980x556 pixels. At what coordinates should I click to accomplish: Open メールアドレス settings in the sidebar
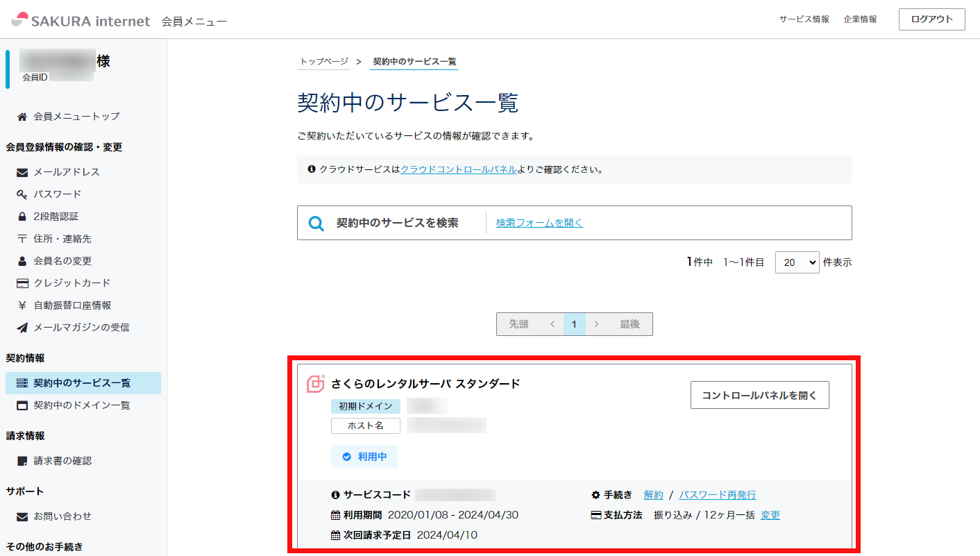tap(67, 172)
